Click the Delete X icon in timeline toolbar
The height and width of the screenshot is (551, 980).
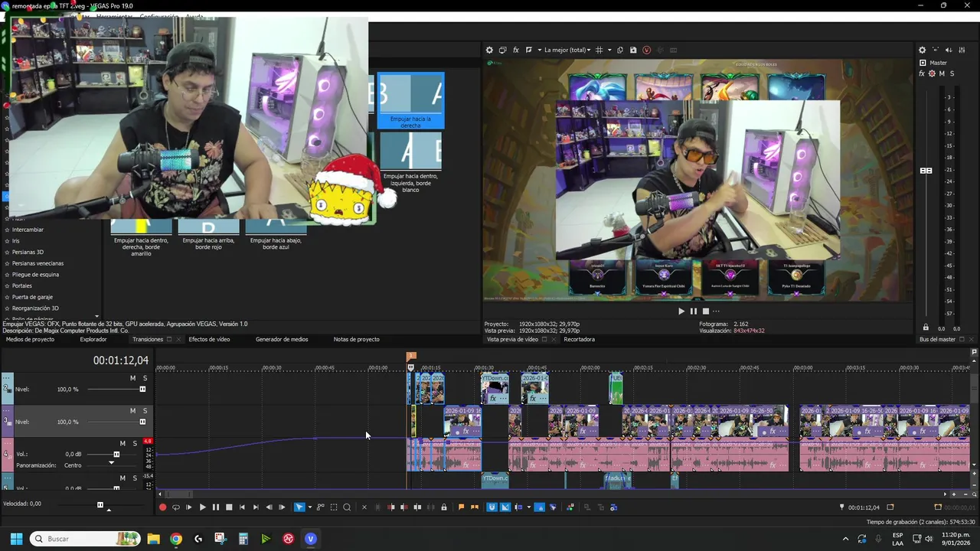pyautogui.click(x=364, y=507)
